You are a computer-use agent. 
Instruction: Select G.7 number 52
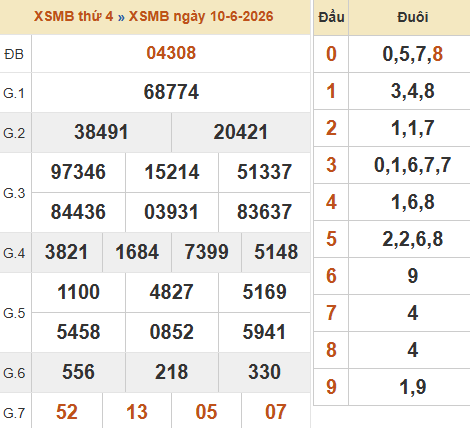pyautogui.click(x=67, y=412)
